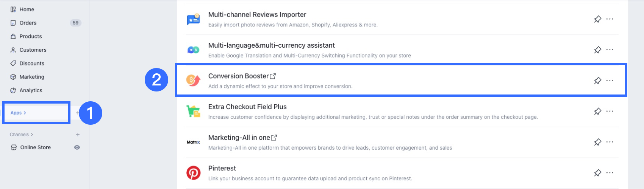Open more options for Conversion Booster
Screen dimensions: 644x189
(610, 81)
